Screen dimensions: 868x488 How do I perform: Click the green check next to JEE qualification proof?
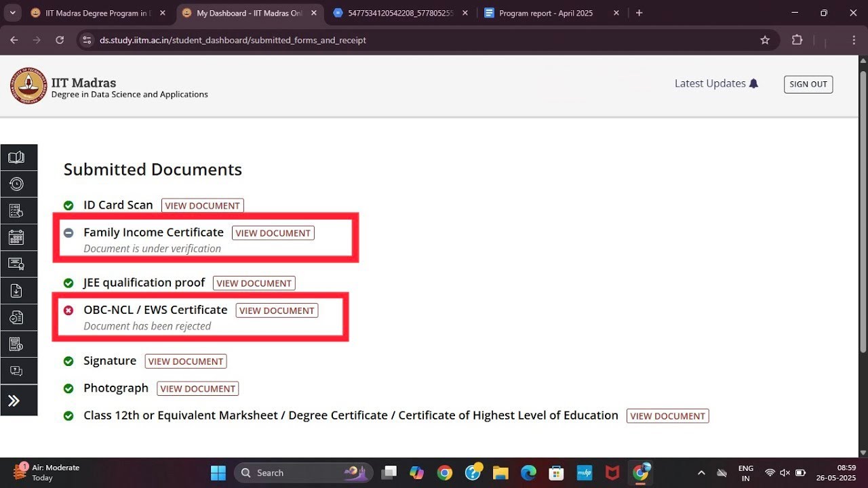click(x=68, y=283)
